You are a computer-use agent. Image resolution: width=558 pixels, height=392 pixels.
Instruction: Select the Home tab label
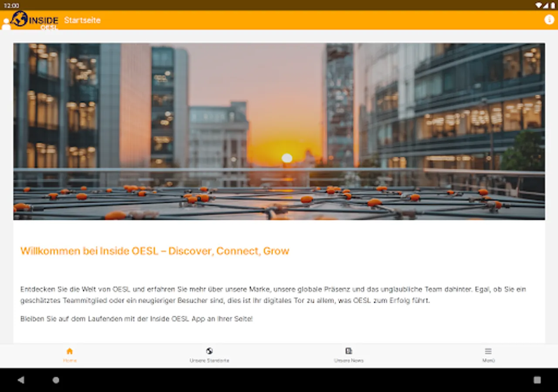69,360
